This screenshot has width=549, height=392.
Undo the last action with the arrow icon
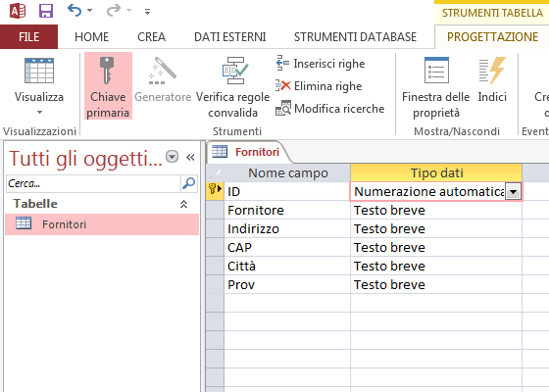pos(75,11)
